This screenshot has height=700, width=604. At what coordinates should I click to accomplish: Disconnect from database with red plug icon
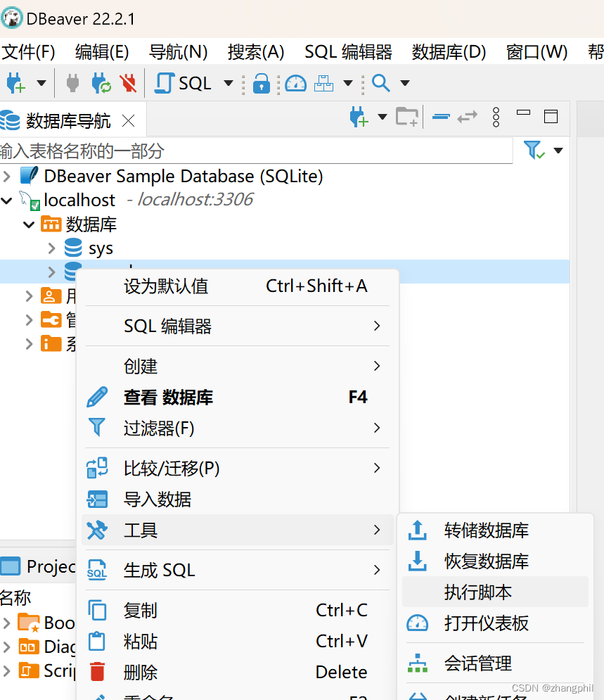[127, 83]
